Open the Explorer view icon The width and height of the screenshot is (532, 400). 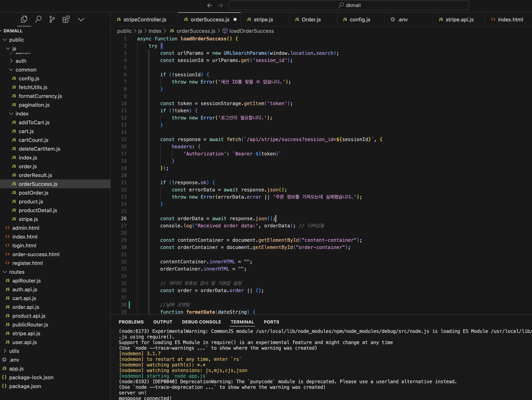[24, 19]
